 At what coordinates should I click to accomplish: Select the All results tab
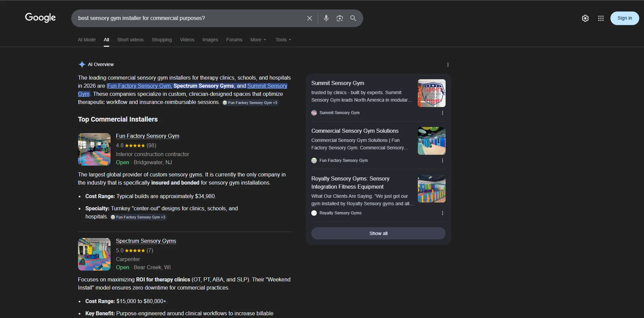[x=106, y=40]
